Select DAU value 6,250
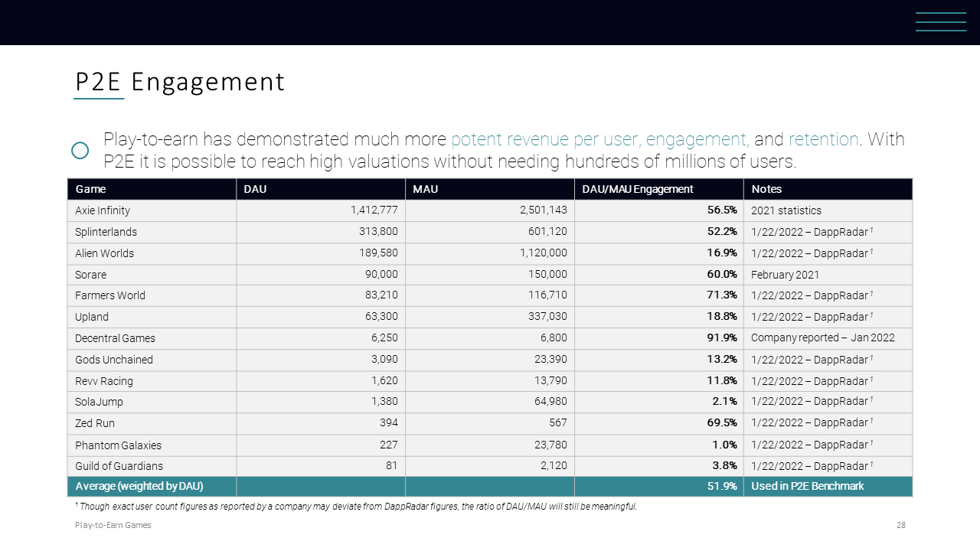Image resolution: width=980 pixels, height=551 pixels. click(384, 338)
